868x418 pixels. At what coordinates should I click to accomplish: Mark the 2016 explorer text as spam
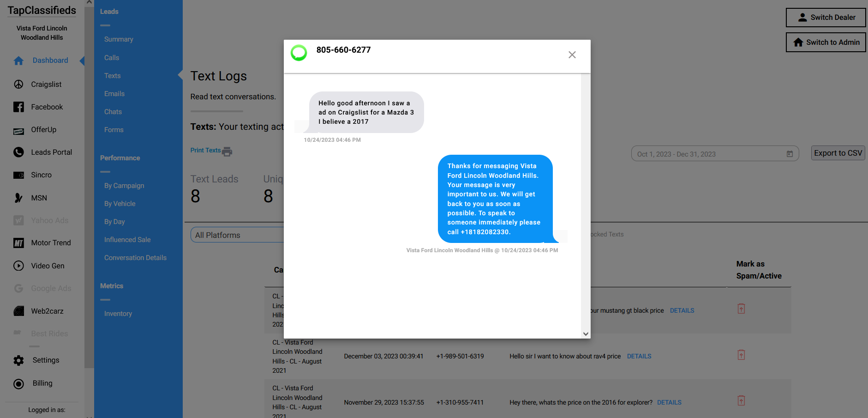pyautogui.click(x=741, y=401)
